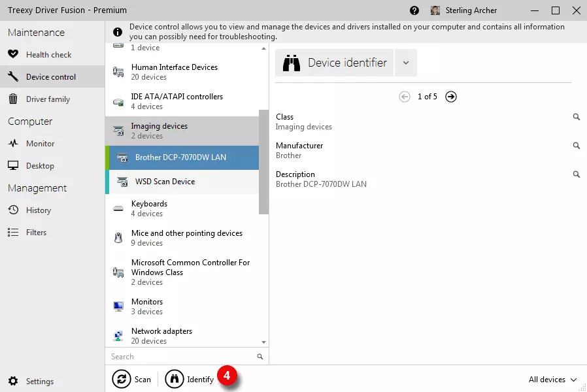
Task: Search the Description value magnifier
Action: [576, 174]
